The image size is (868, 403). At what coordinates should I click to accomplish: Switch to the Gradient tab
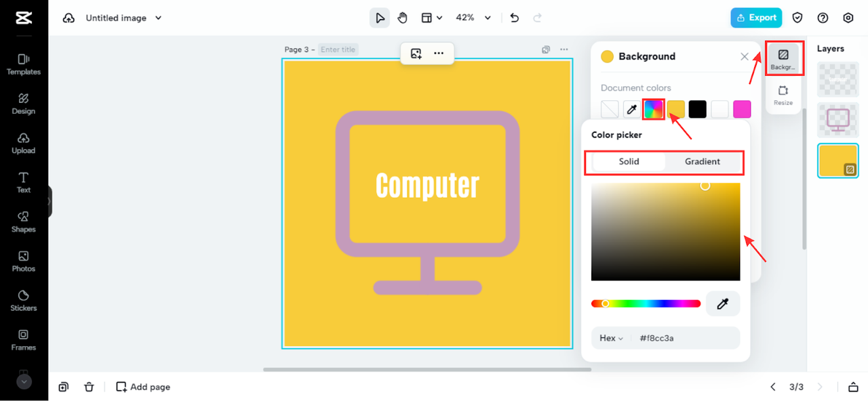(703, 161)
